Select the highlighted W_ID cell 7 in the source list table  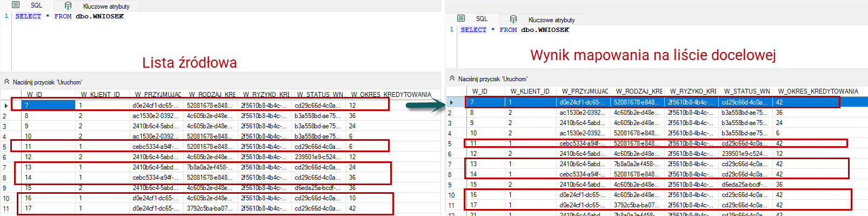click(x=48, y=106)
